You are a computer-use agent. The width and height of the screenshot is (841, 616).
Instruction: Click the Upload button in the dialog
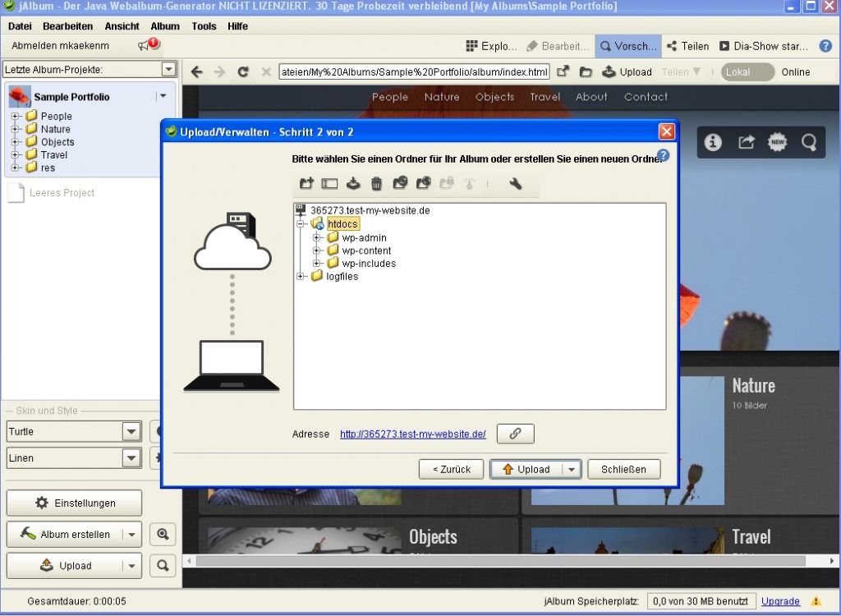point(526,469)
